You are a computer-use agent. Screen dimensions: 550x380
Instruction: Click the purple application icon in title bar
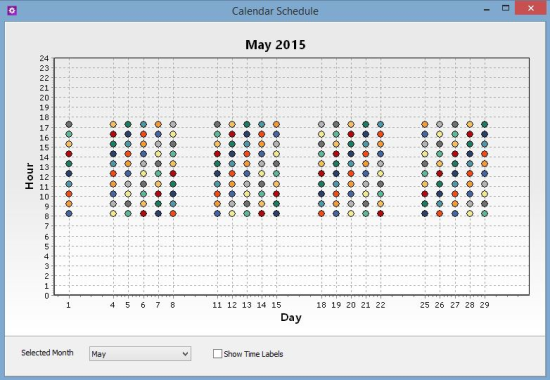[x=12, y=11]
